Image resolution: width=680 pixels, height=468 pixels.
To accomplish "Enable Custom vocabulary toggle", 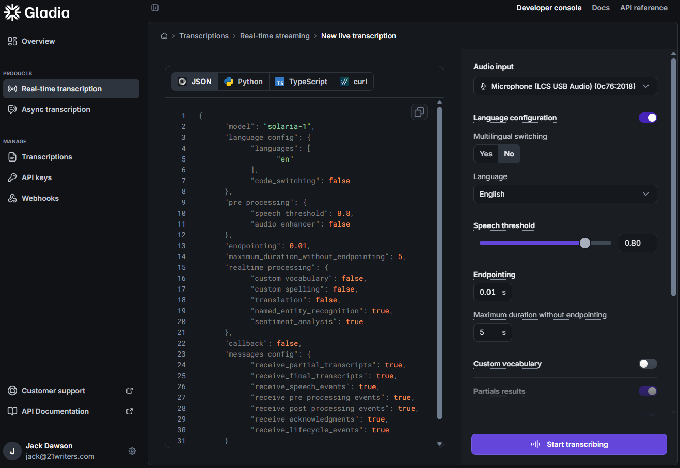I will pyautogui.click(x=647, y=364).
